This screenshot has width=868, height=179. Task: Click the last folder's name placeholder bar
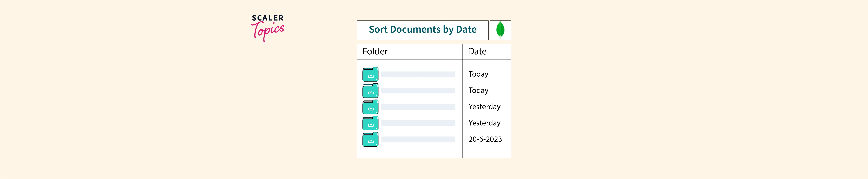coord(418,140)
